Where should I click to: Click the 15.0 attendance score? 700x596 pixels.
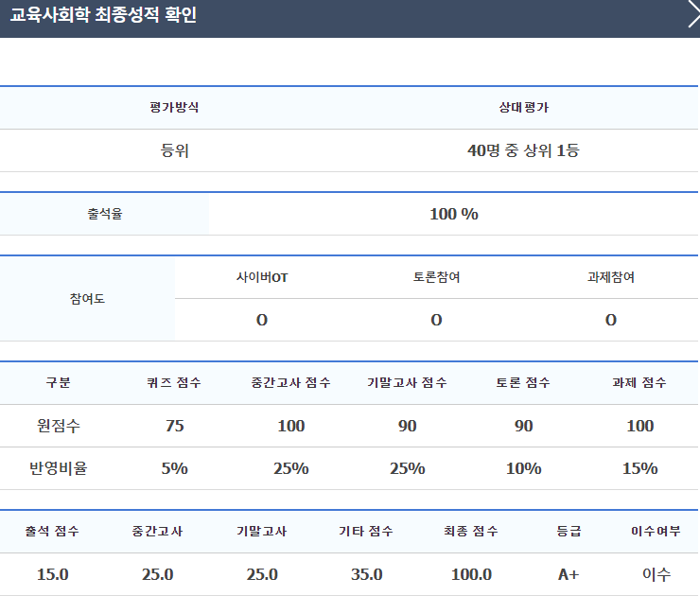click(x=52, y=574)
